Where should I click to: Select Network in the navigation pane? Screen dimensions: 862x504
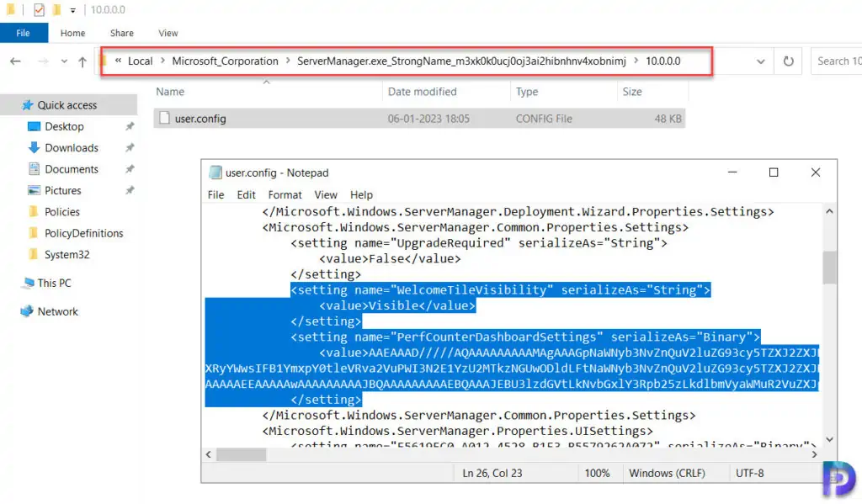57,311
